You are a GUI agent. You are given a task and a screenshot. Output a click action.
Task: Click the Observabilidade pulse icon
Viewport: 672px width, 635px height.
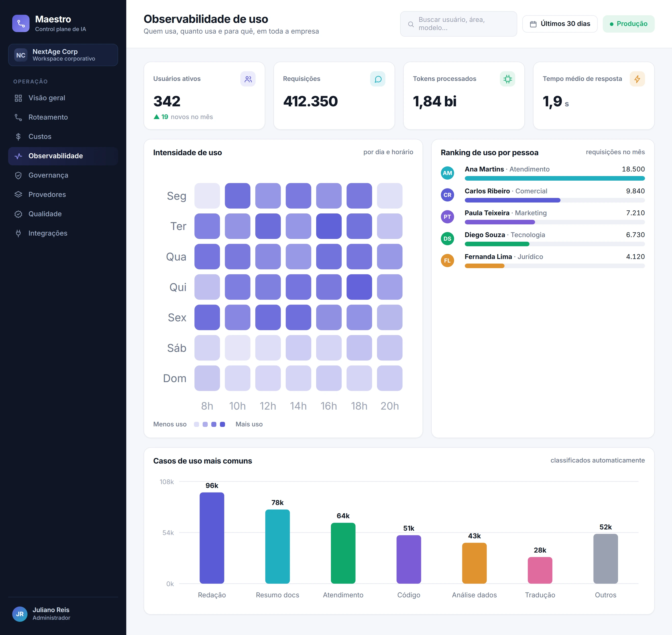[x=18, y=156]
